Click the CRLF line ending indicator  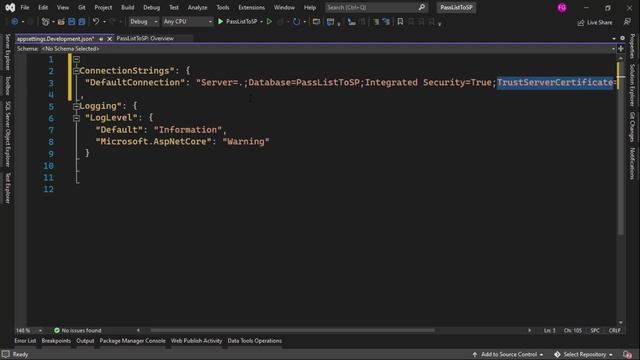[x=614, y=330]
